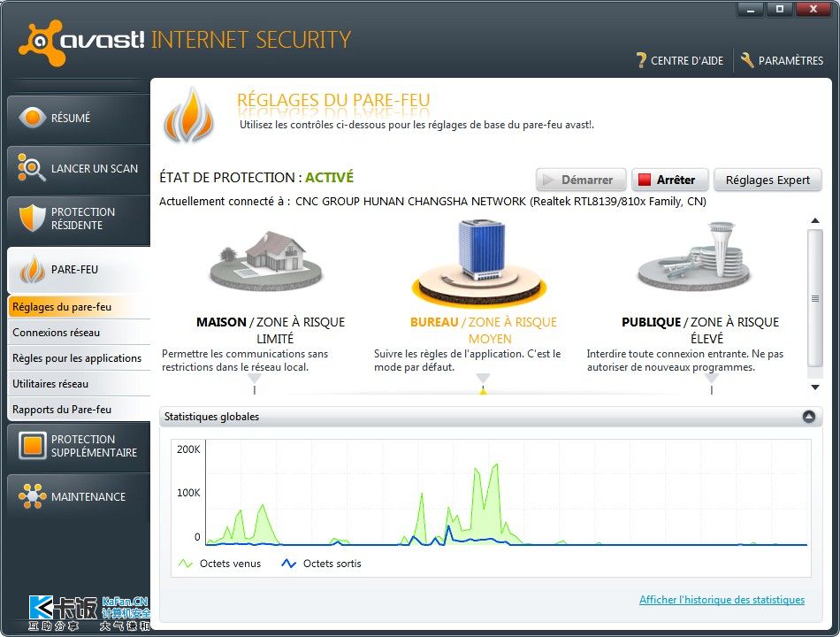Click the scrollbar up arrow
Viewport: 840px width, 637px height.
815,220
